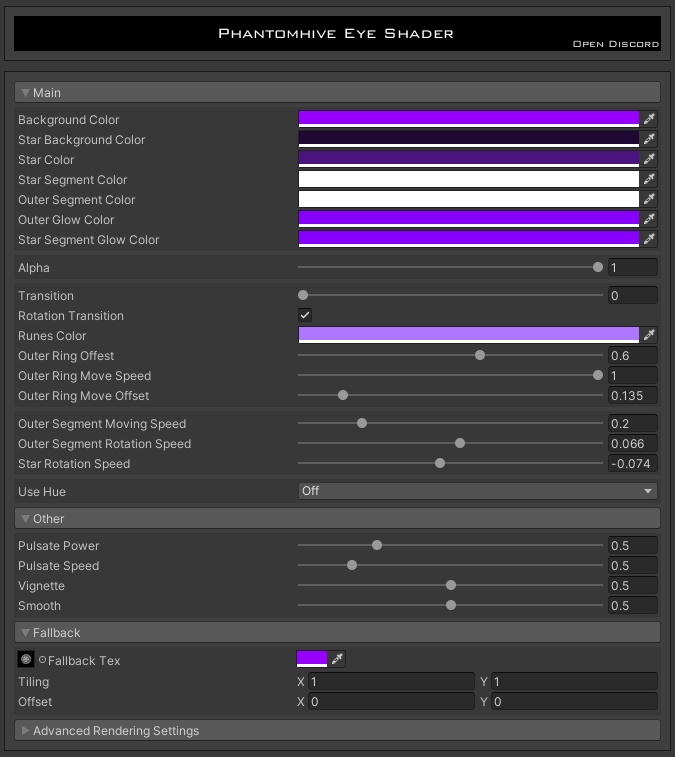The image size is (675, 757).
Task: Click the Phantomhive Eye Shader banner title
Action: coord(336,33)
